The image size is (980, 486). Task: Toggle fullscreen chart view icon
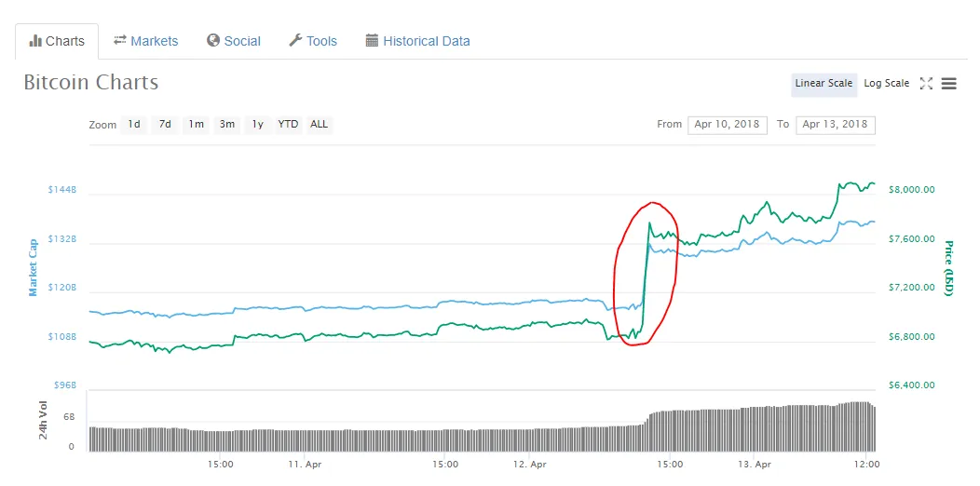pos(926,83)
